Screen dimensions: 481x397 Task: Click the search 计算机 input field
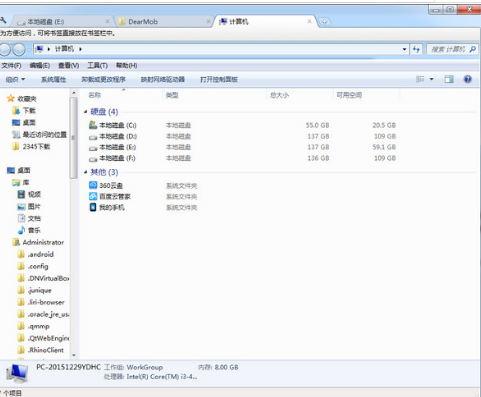pyautogui.click(x=448, y=49)
